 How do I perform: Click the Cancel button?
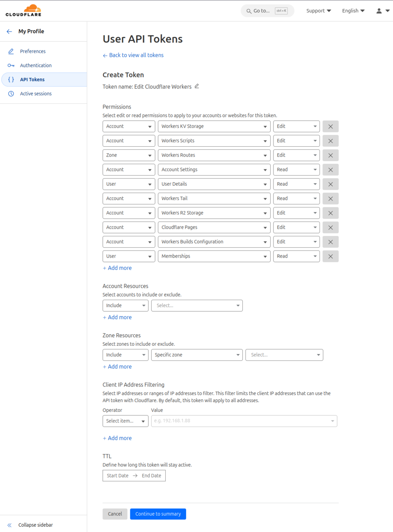(x=115, y=514)
